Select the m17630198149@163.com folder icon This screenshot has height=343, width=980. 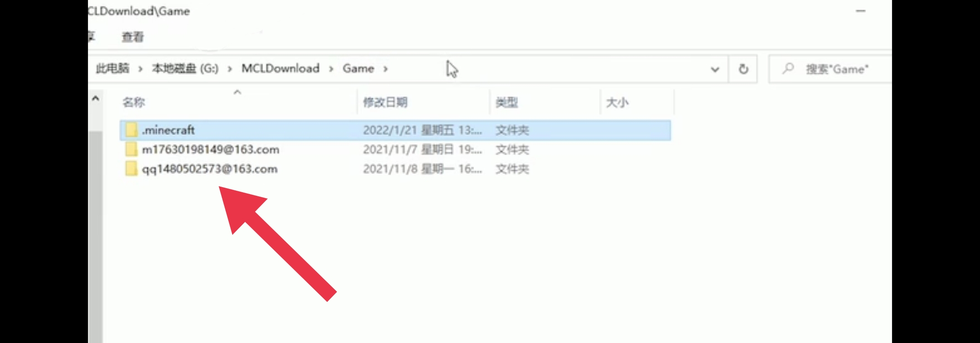click(132, 149)
